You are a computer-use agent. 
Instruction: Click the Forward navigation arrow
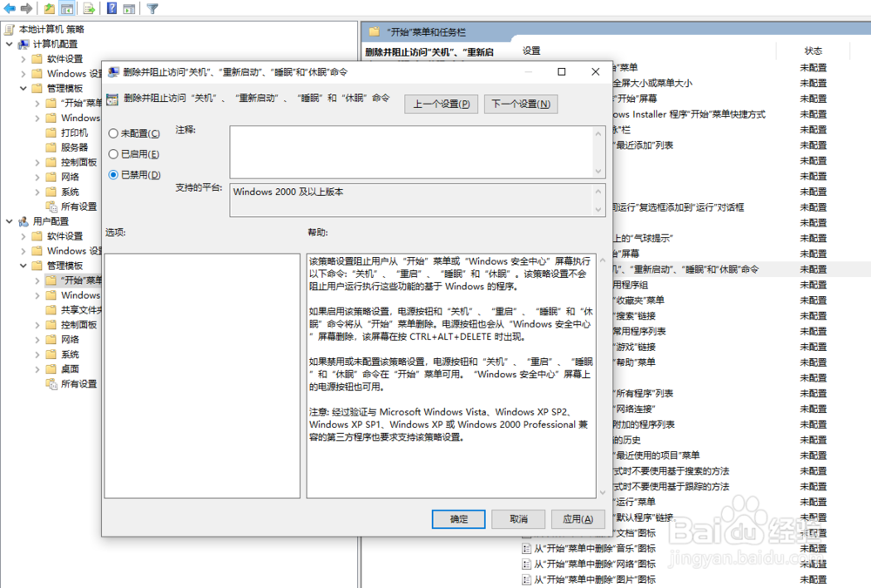pyautogui.click(x=26, y=7)
